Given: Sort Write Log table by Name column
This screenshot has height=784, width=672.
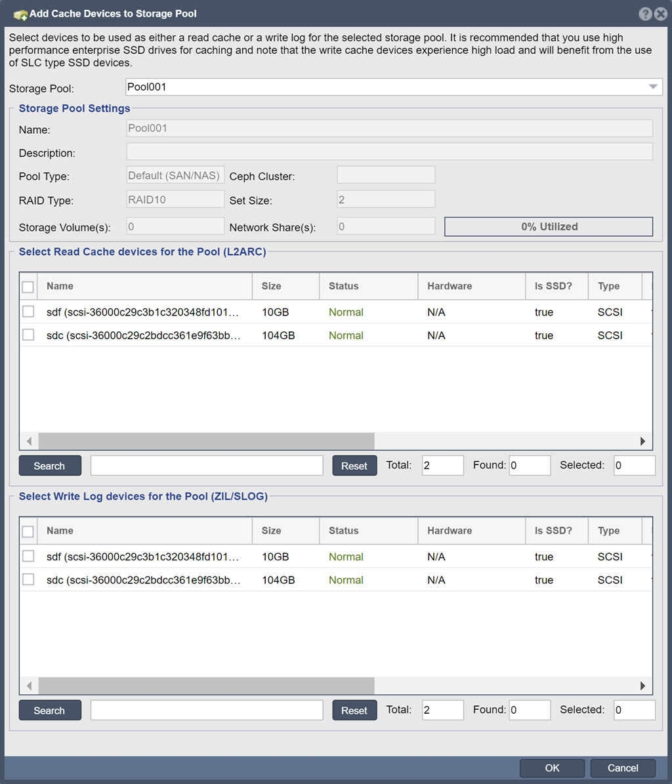Looking at the screenshot, I should [145, 531].
